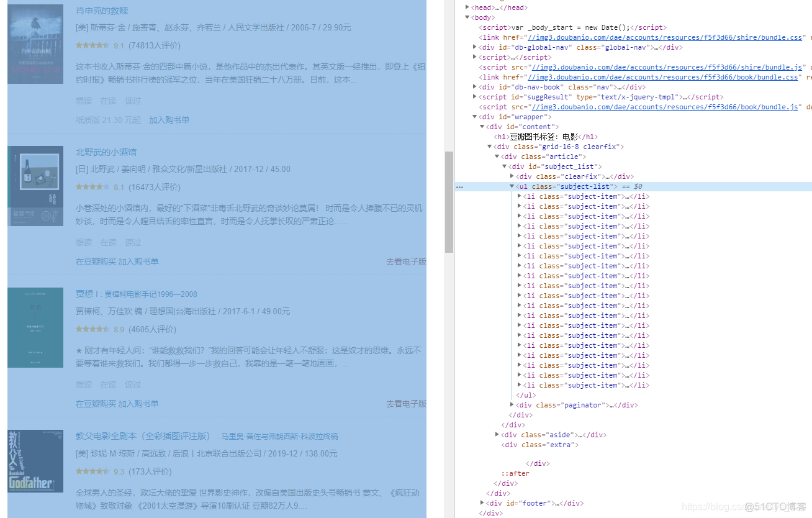The width and height of the screenshot is (812, 518).
Task: Collapse the wrapper div node
Action: coord(475,117)
